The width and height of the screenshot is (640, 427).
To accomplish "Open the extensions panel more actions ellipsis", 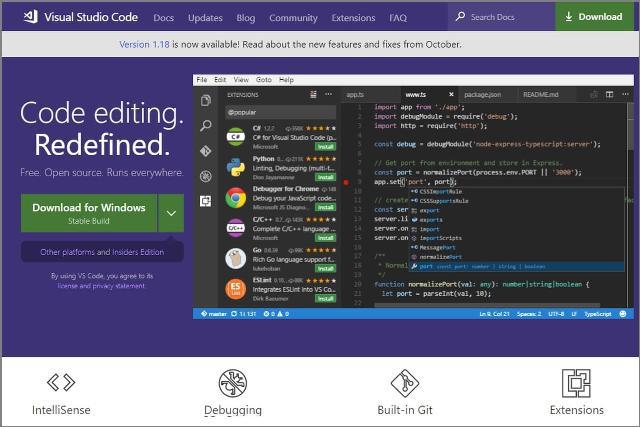I will pos(329,94).
